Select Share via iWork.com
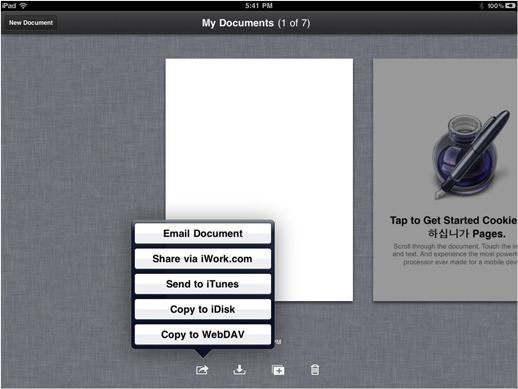The width and height of the screenshot is (518, 389). click(x=203, y=259)
